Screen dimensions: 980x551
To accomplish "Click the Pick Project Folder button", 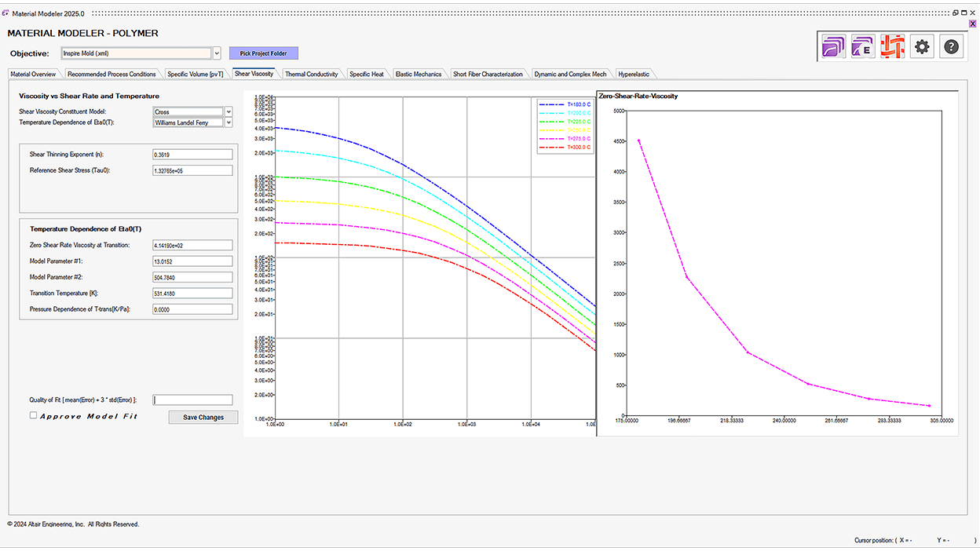I will coord(264,53).
